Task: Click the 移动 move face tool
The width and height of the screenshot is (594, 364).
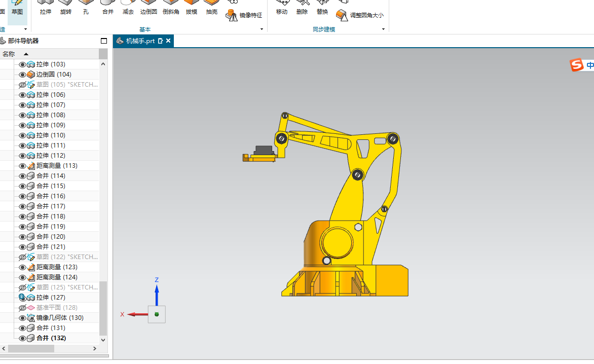Action: pos(282,8)
